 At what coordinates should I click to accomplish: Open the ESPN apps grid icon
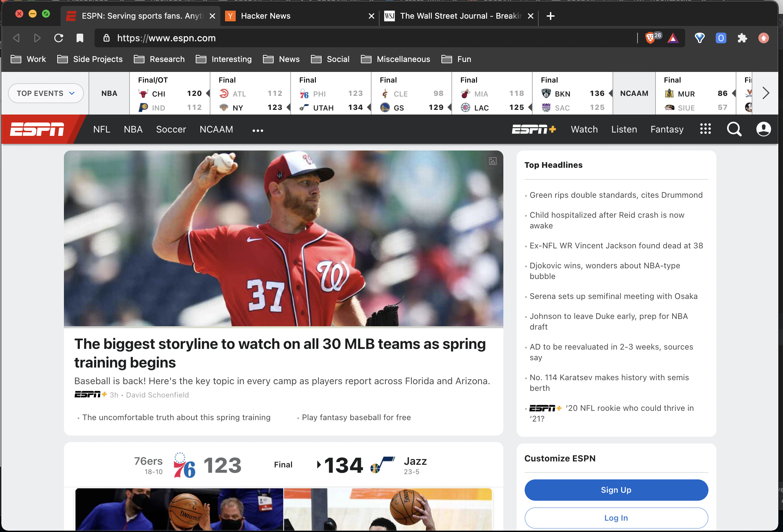(x=705, y=129)
